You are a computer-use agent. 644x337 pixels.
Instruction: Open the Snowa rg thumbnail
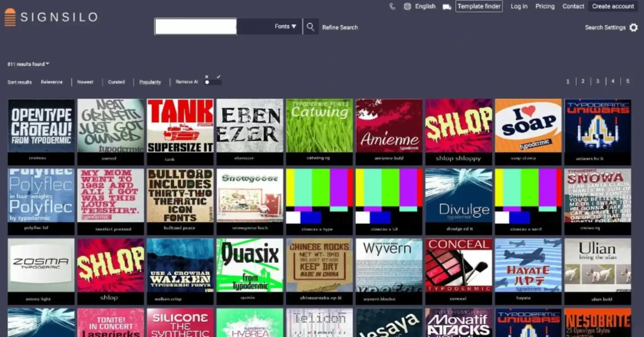pyautogui.click(x=598, y=202)
